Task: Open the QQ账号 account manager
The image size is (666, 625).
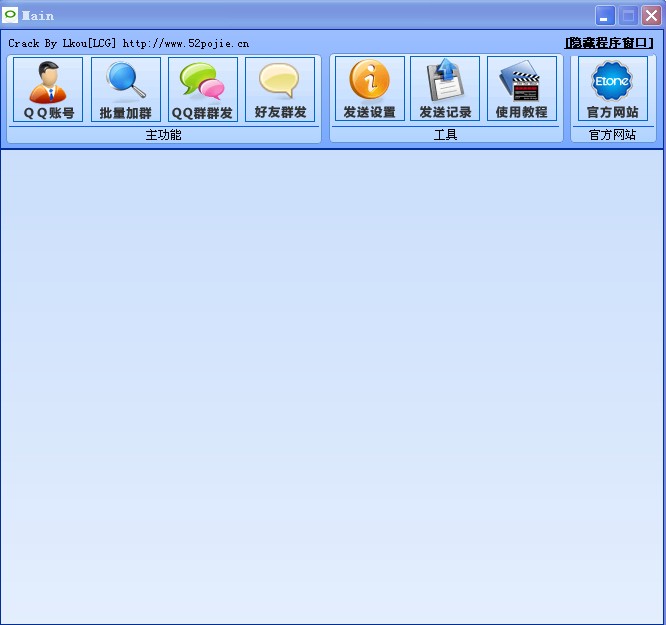Action: point(48,90)
